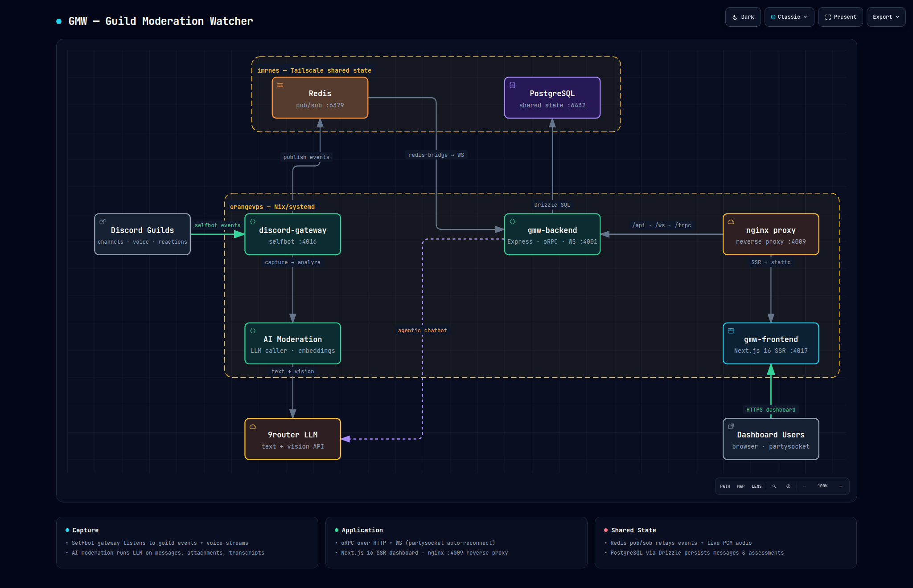The height and width of the screenshot is (588, 913).
Task: Enable the LENS mode
Action: pos(757,486)
